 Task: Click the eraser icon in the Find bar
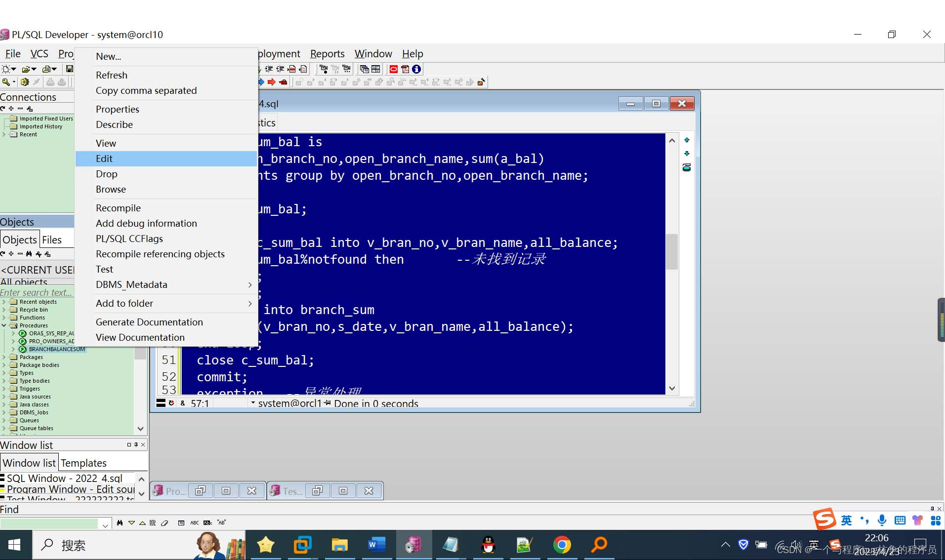(x=165, y=522)
